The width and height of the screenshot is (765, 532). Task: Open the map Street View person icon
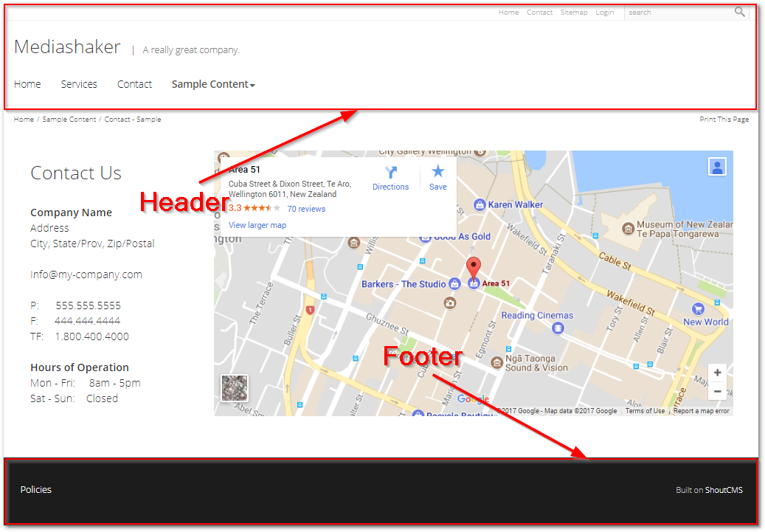click(717, 167)
